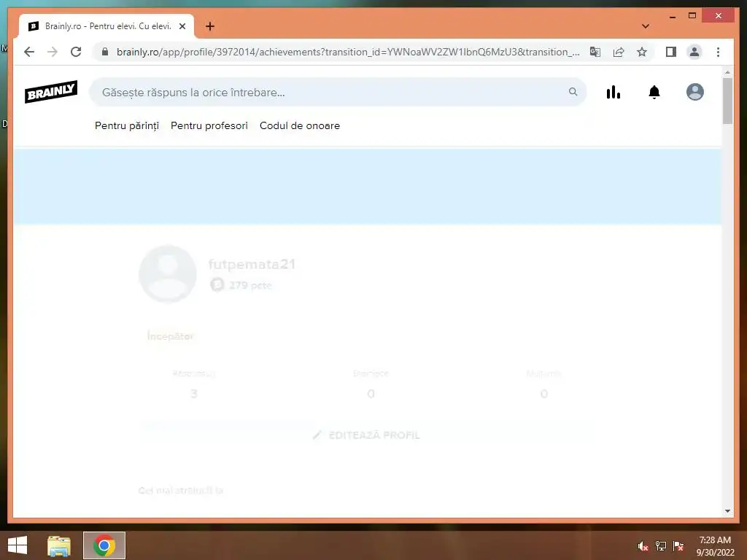Open the Pentru părinți link
Screen dimensions: 747x560
pos(127,125)
